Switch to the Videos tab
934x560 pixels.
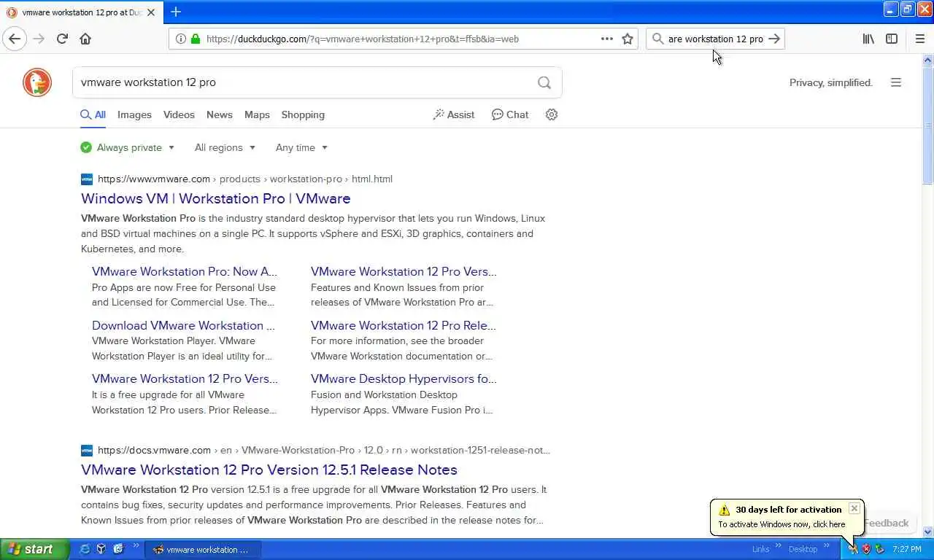tap(179, 114)
